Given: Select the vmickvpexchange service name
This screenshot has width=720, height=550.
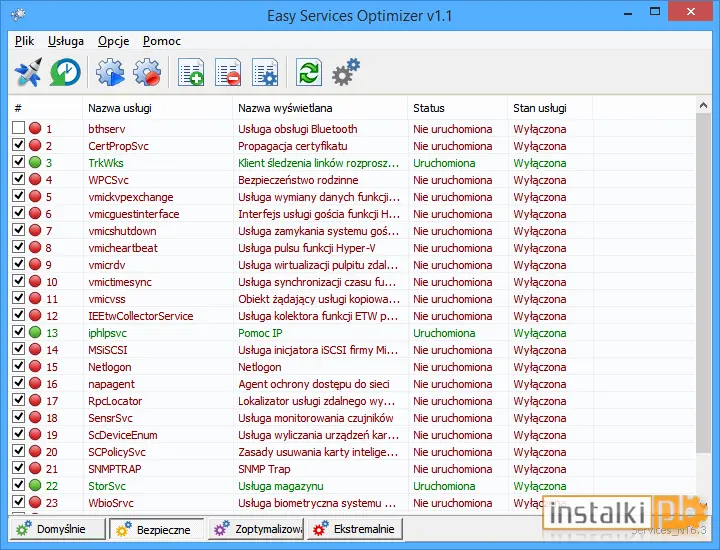Looking at the screenshot, I should tap(131, 197).
